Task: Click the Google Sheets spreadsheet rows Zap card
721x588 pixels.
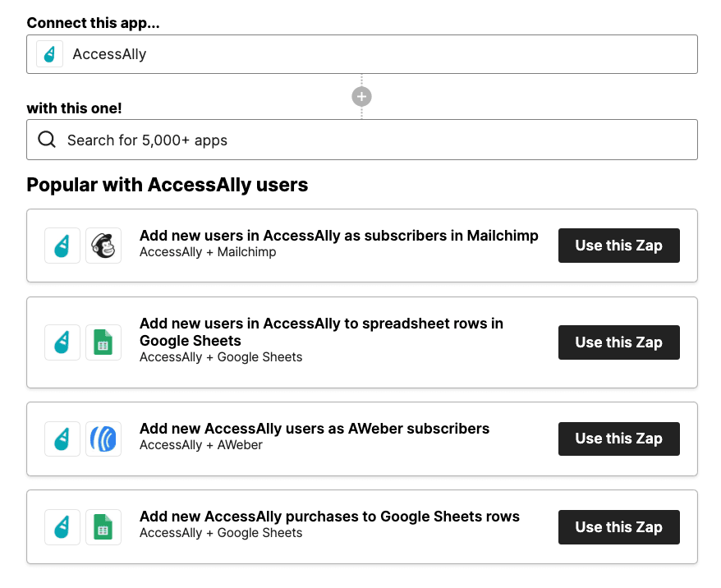Action: pyautogui.click(x=361, y=342)
